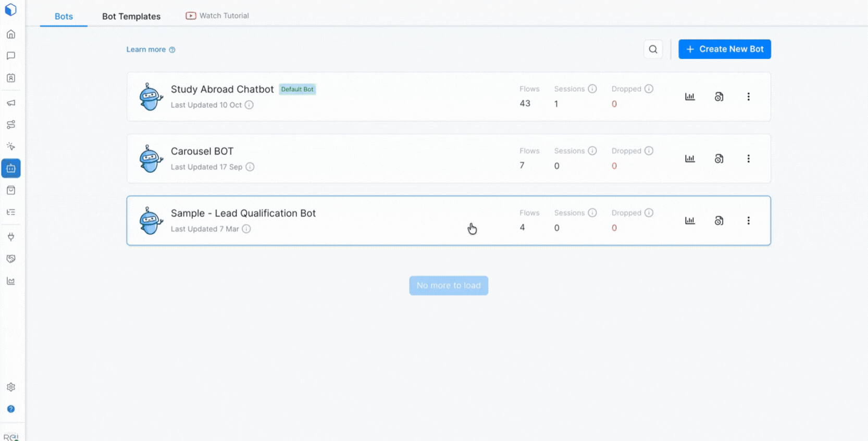Click Carousel BOT robot avatar
Image resolution: width=868 pixels, height=441 pixels.
[x=151, y=159]
